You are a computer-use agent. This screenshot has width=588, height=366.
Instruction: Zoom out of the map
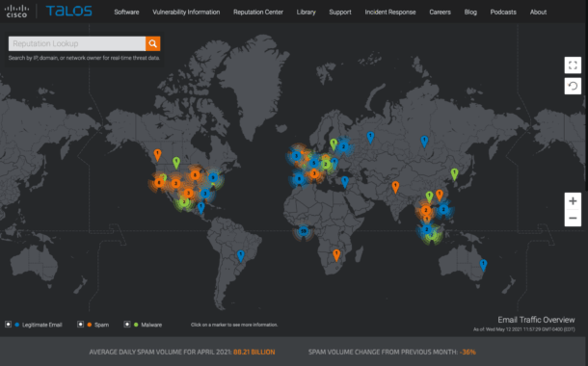click(573, 218)
